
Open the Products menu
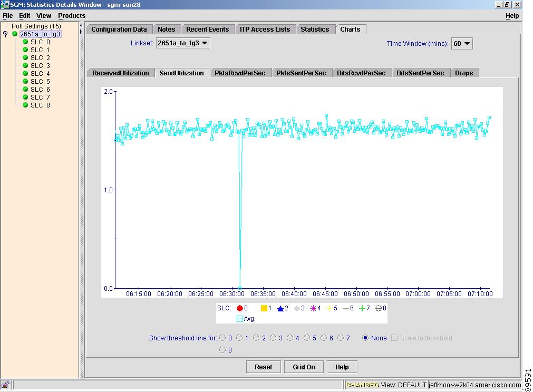[72, 16]
